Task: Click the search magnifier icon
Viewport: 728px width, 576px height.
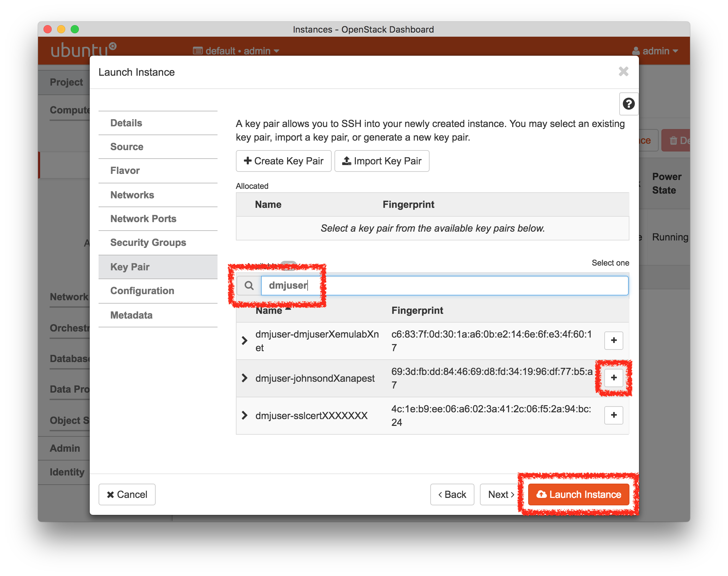Action: click(x=249, y=286)
